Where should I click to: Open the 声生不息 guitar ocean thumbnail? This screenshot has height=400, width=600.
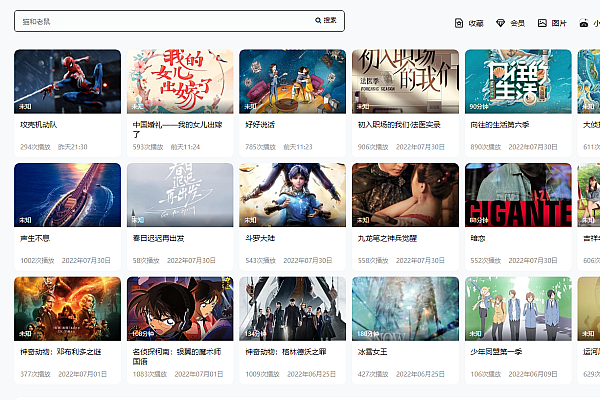point(67,195)
